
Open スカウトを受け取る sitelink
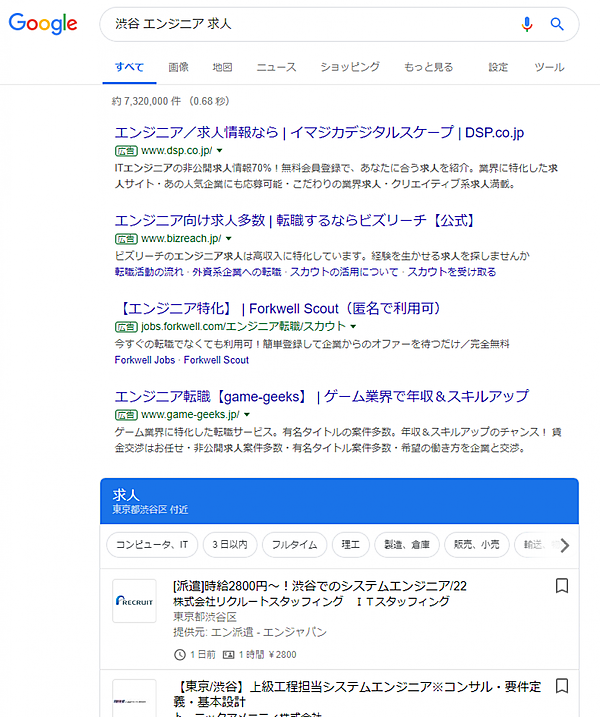click(x=452, y=272)
